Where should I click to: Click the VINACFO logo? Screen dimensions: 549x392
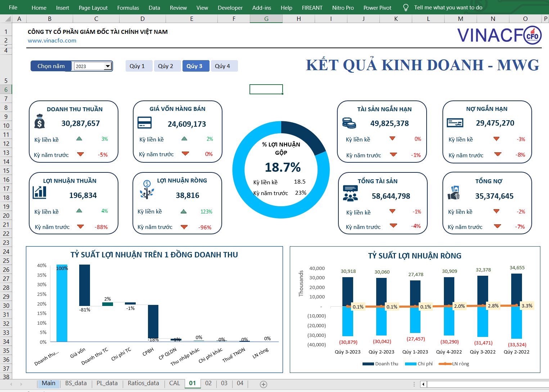pos(499,35)
